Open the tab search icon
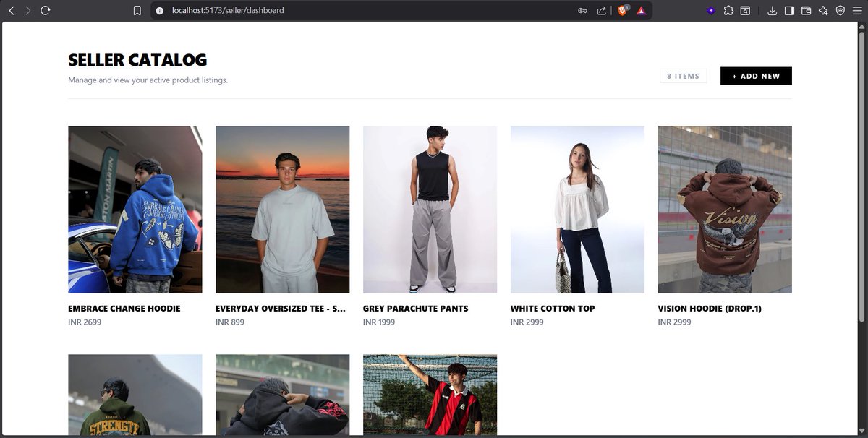Image resolution: width=868 pixels, height=438 pixels. [745, 11]
